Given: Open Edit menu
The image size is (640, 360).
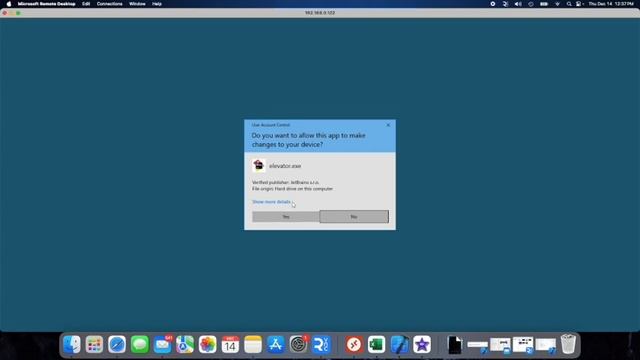Looking at the screenshot, I should coord(86,4).
